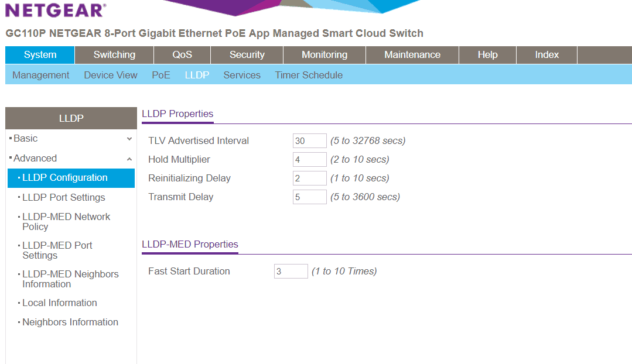Open the Help tab
Image resolution: width=632 pixels, height=364 pixels.
[x=487, y=55]
